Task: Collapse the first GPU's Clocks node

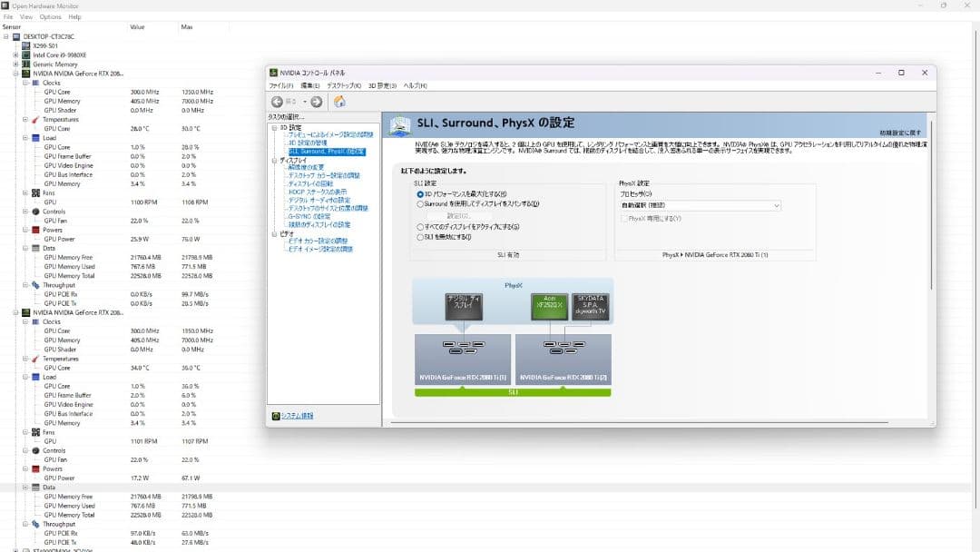Action: tap(24, 83)
